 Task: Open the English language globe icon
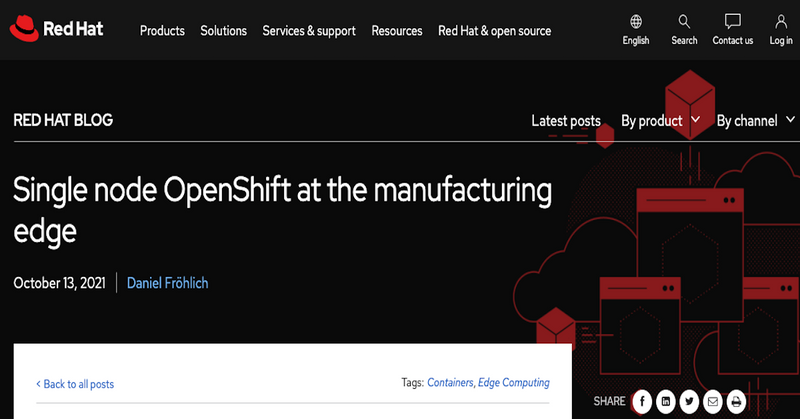pyautogui.click(x=636, y=21)
